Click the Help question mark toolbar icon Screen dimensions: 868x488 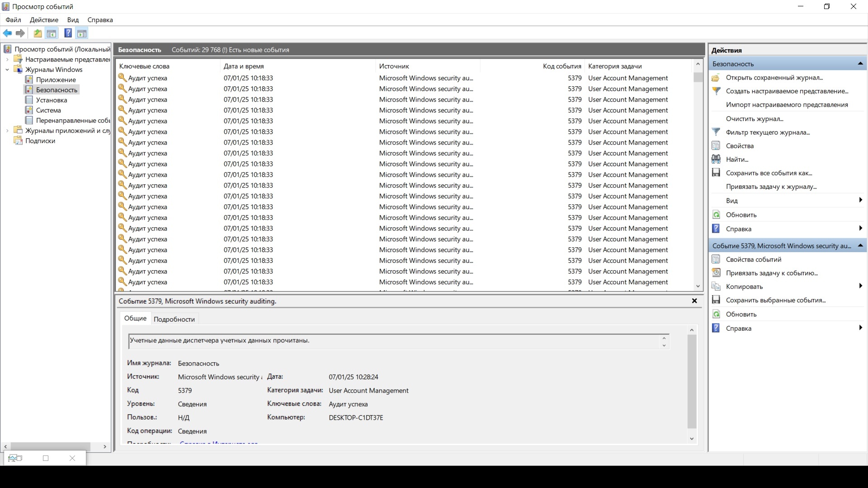coord(68,33)
